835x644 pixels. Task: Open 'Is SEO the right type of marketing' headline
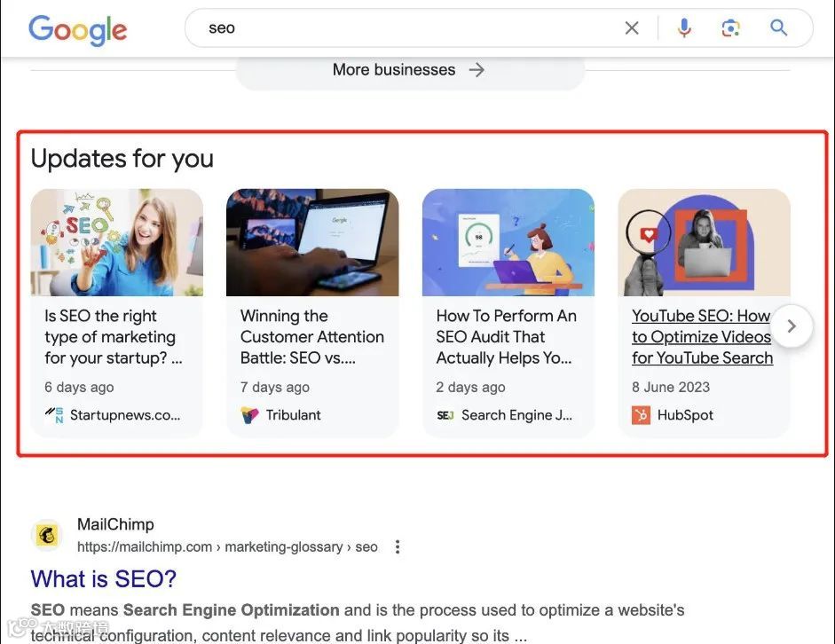pos(114,337)
